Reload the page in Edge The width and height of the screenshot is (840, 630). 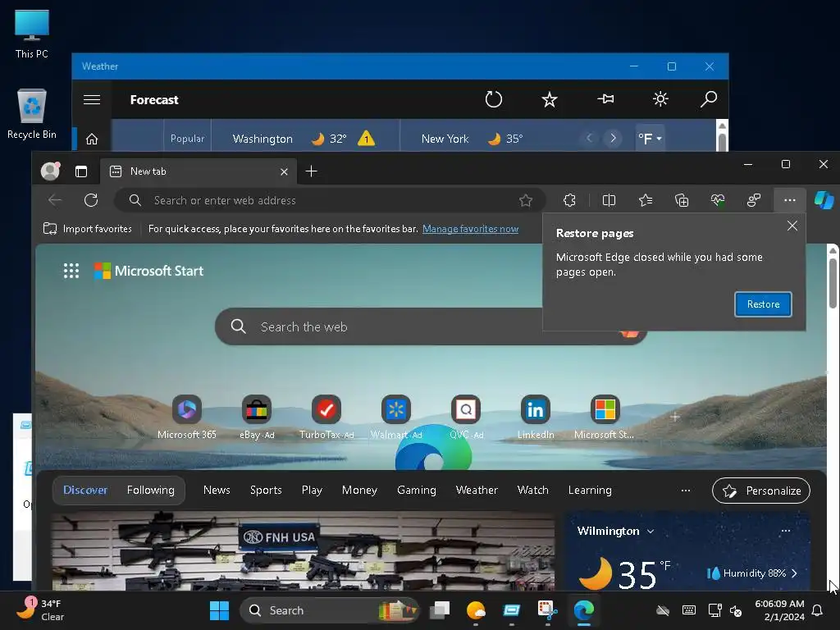point(91,200)
